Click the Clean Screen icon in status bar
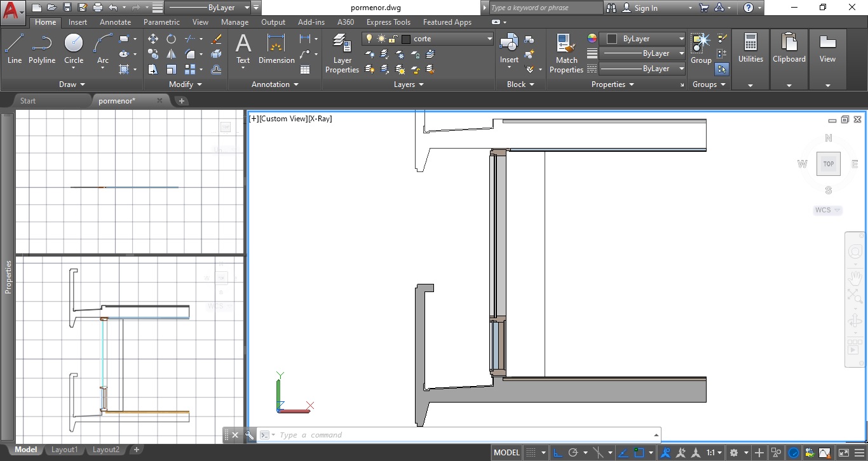 (843, 453)
